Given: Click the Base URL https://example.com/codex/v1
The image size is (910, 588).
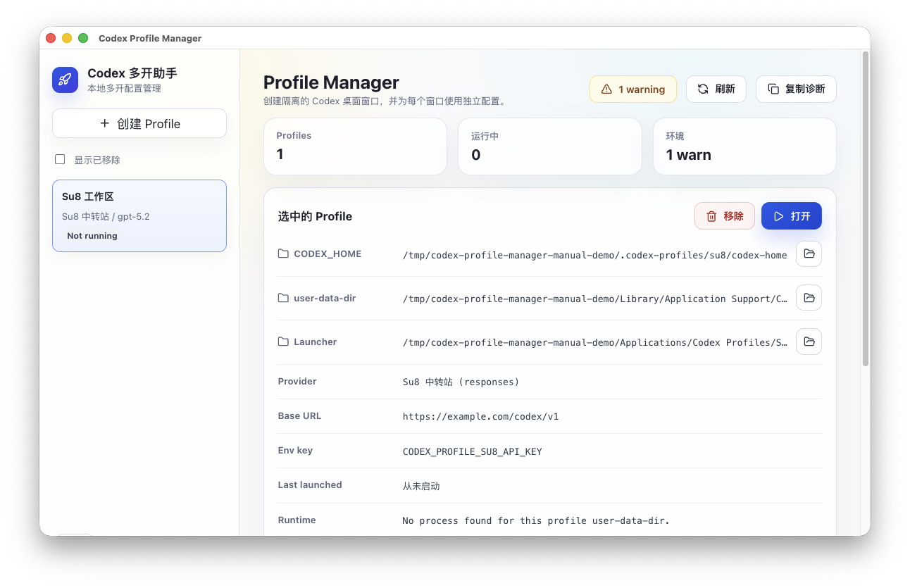Looking at the screenshot, I should tap(480, 416).
